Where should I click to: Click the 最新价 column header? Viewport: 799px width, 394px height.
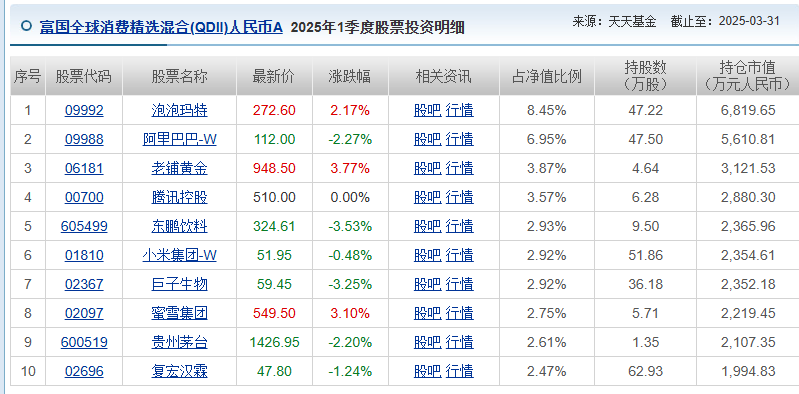point(274,76)
